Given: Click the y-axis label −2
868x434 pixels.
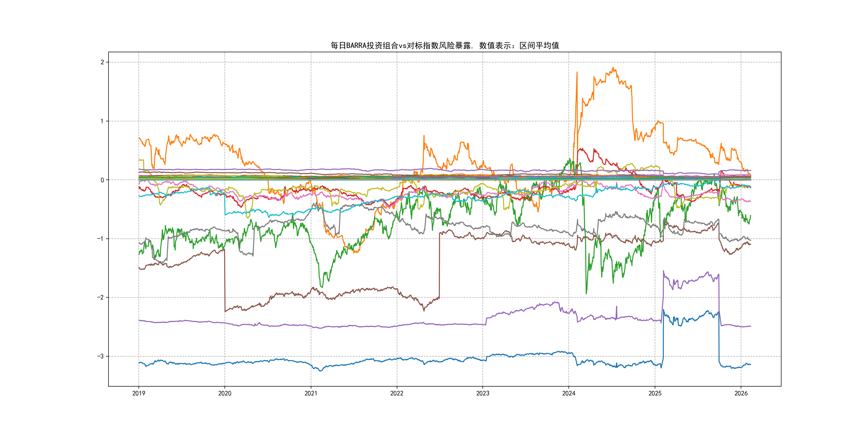Looking at the screenshot, I should tap(100, 297).
